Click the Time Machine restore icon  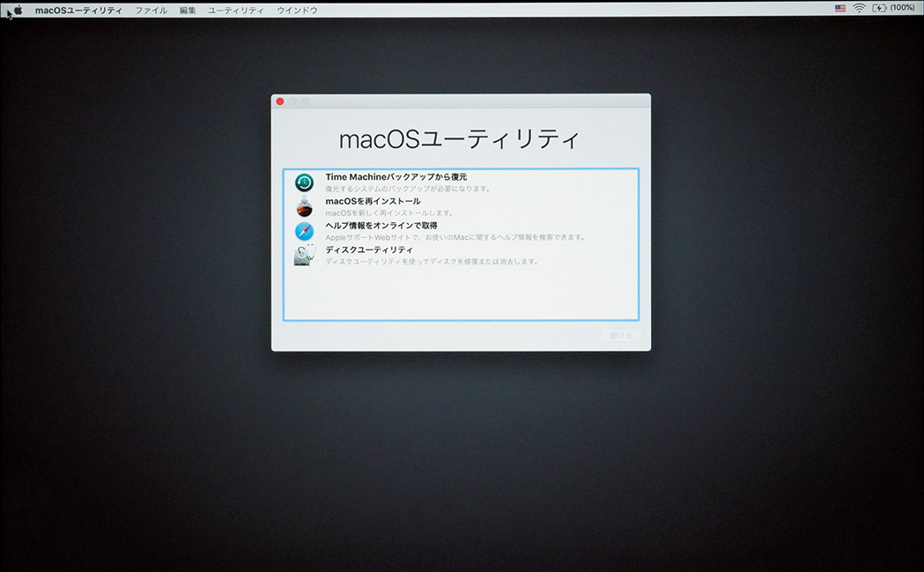304,182
